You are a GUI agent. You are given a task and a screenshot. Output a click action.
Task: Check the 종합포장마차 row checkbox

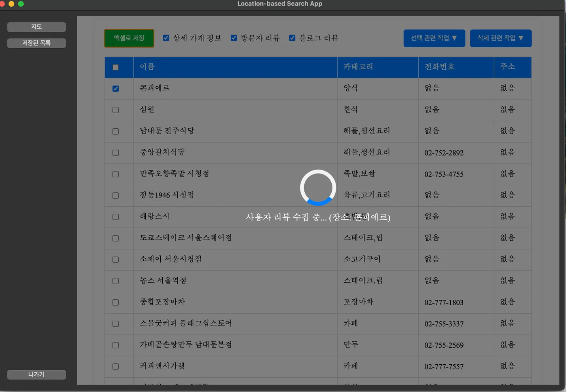(116, 303)
